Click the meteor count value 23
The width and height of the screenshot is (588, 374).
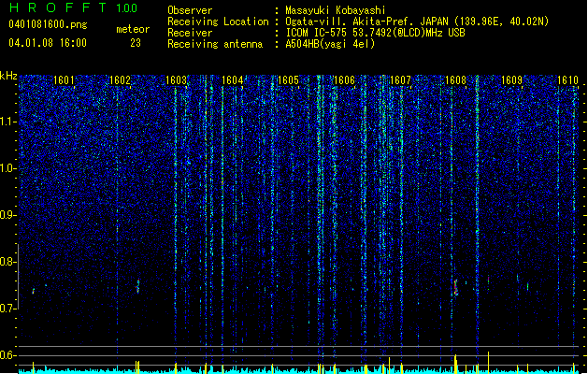[x=136, y=43]
